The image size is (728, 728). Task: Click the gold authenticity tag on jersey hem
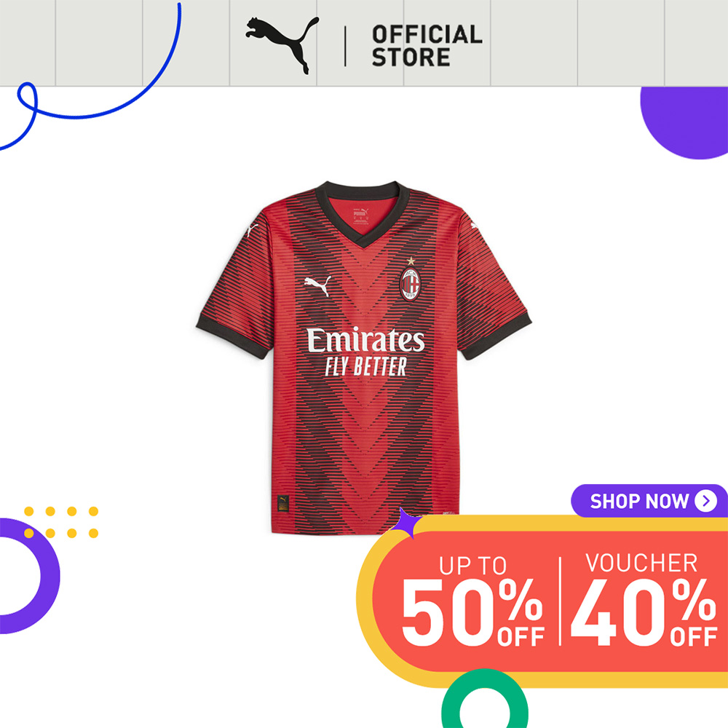[282, 503]
